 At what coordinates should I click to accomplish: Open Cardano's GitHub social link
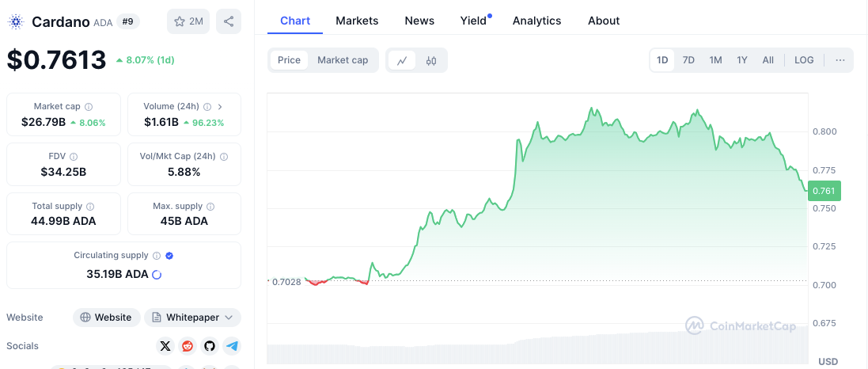click(x=210, y=346)
